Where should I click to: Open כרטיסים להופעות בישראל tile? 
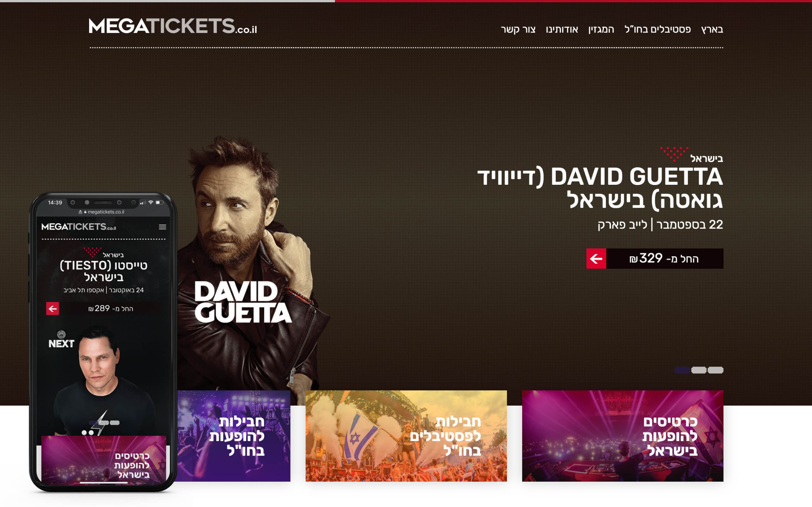tap(622, 436)
